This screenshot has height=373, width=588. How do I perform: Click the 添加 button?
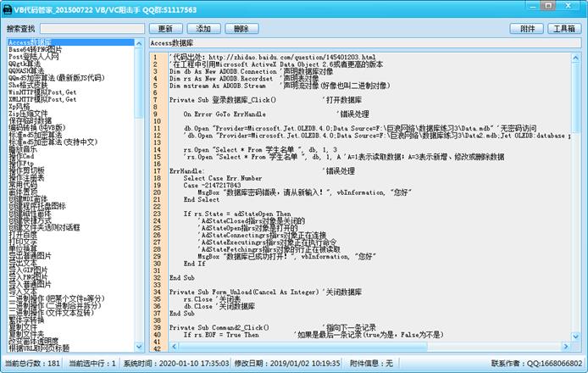point(203,29)
